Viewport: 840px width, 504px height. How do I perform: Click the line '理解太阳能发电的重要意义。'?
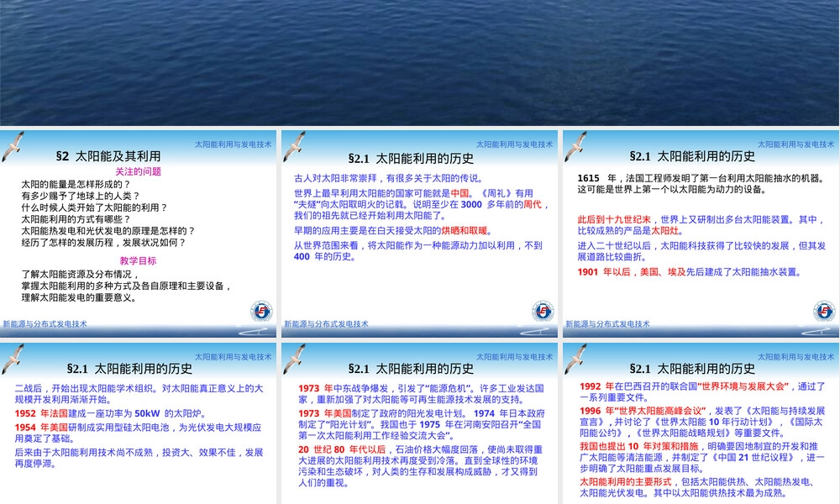(79, 297)
